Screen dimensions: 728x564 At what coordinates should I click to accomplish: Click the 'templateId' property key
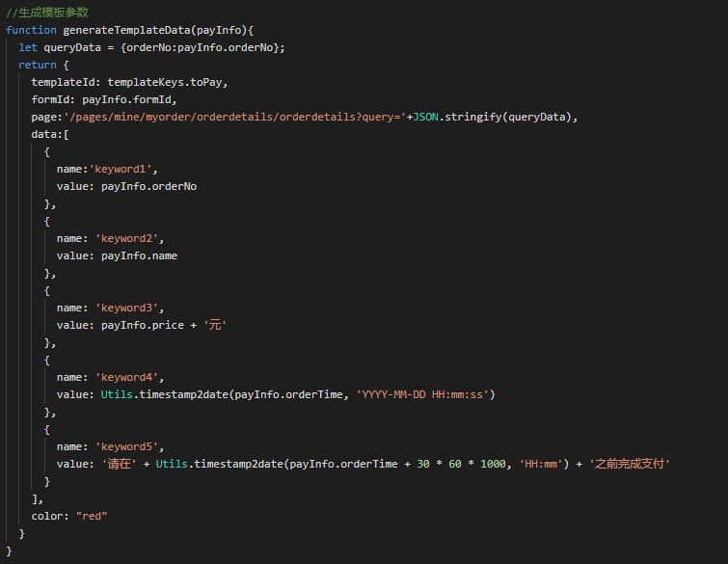(63, 82)
